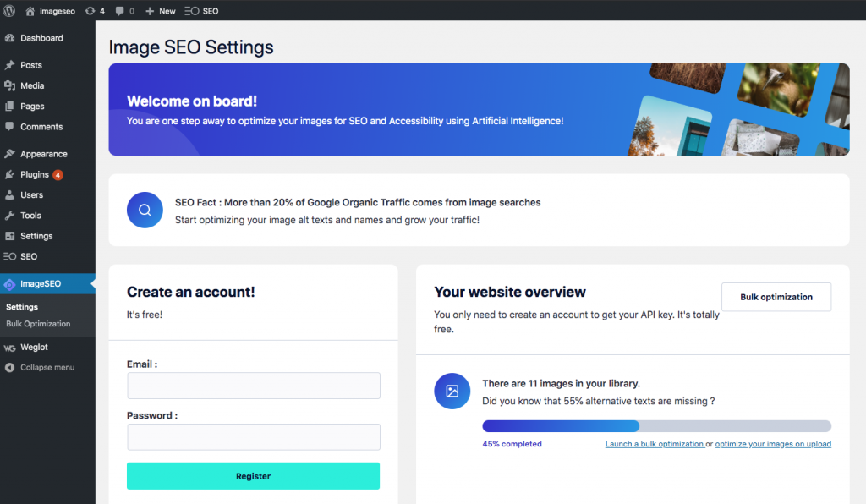This screenshot has width=866, height=504.
Task: Click the Password input field
Action: click(254, 436)
